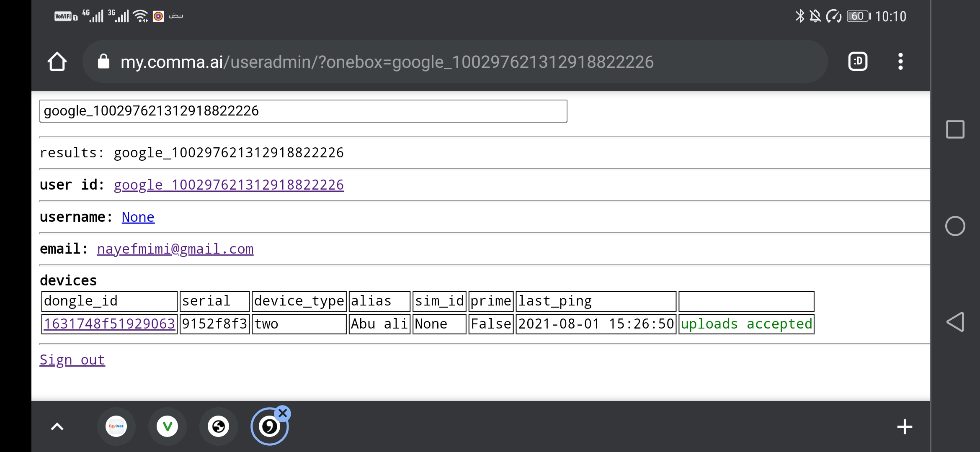This screenshot has width=980, height=452.
Task: Expand the bottom shortcut bar chevron
Action: point(57,426)
